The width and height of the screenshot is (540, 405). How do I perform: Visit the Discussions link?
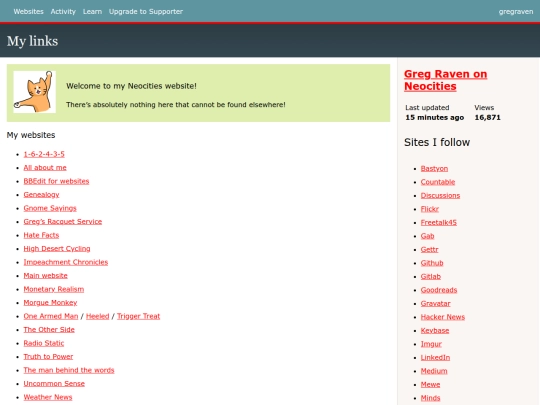(x=440, y=195)
